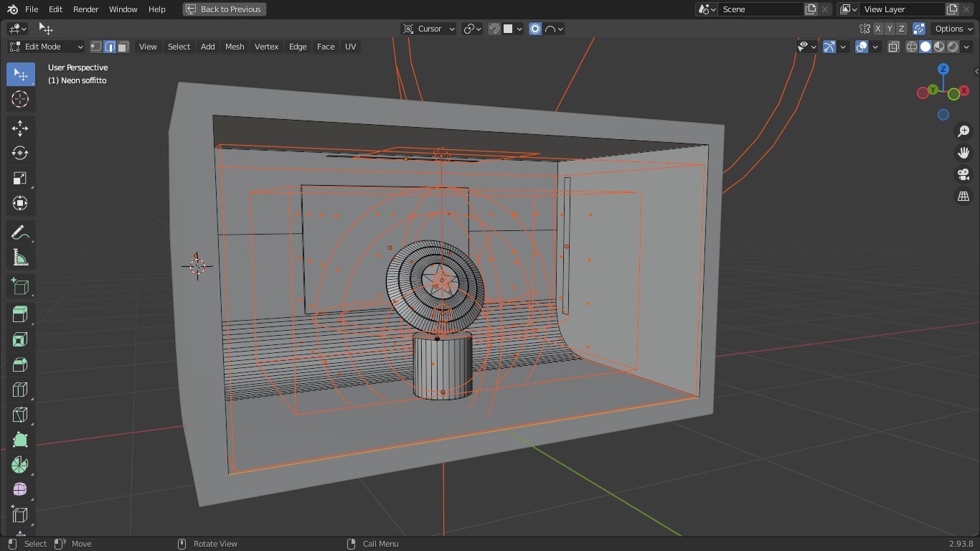
Task: Choose the Move tool
Action: (x=20, y=128)
